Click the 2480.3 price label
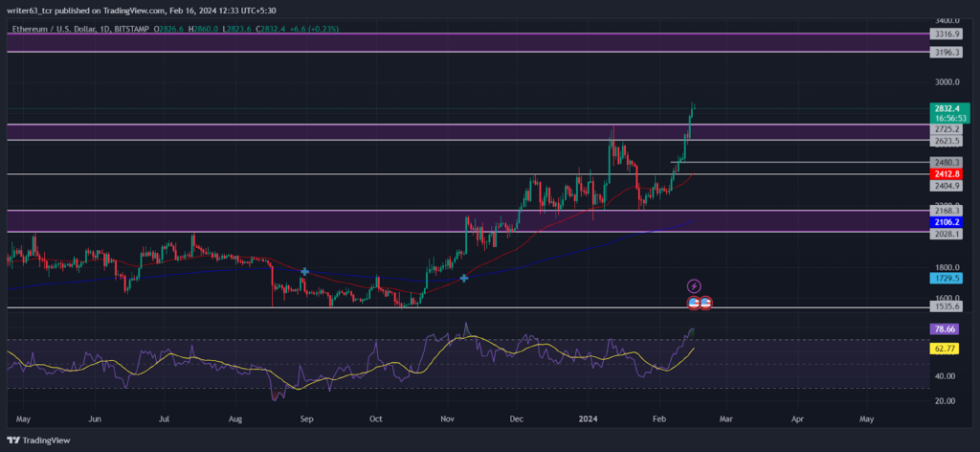 click(945, 162)
